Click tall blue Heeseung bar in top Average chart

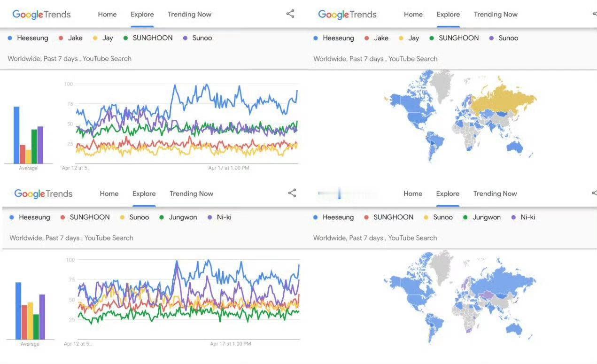click(x=16, y=135)
